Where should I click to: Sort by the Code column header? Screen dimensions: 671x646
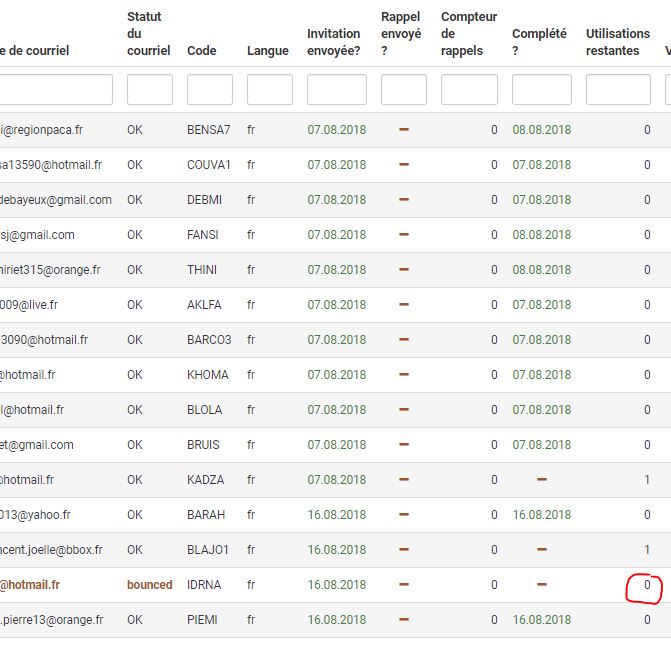point(202,51)
